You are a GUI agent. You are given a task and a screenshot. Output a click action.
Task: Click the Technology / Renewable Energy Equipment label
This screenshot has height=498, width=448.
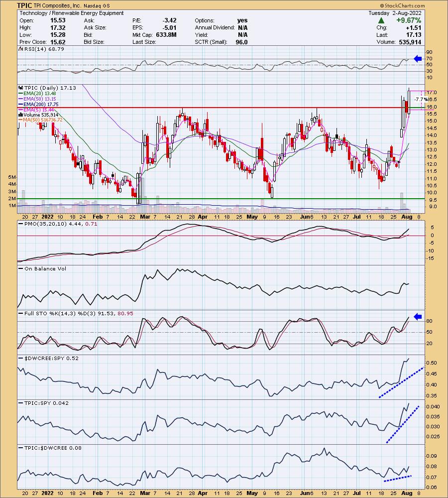coord(72,13)
